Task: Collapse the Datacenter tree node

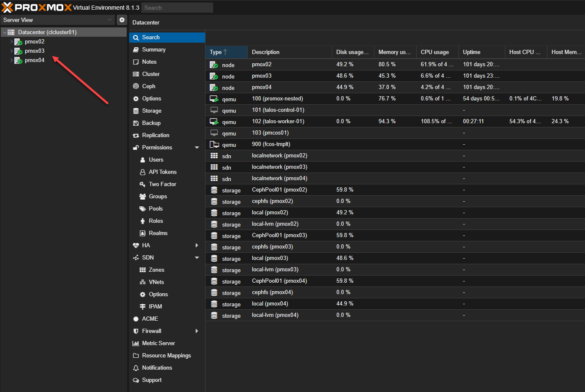Action: pos(5,32)
